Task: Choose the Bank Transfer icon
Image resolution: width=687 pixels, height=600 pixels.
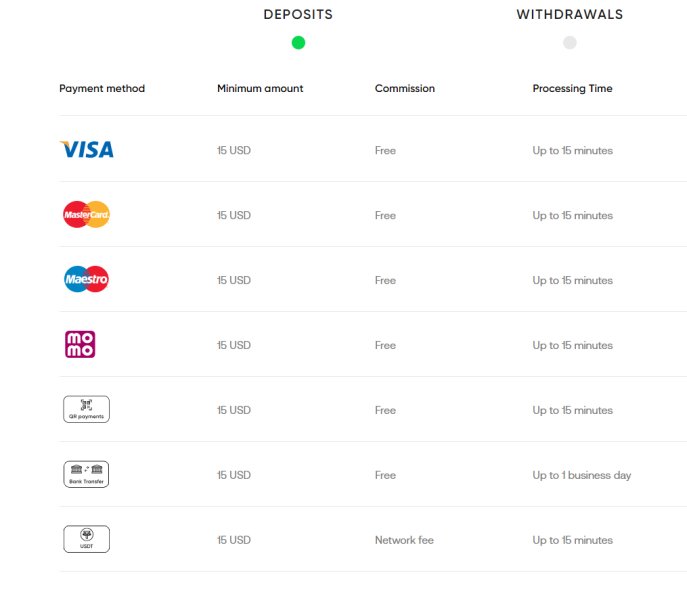Action: [x=86, y=474]
